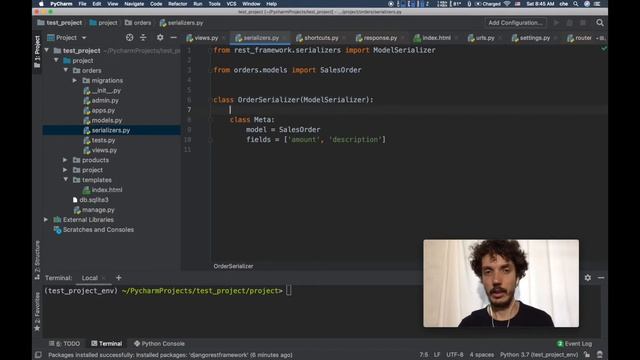Open macOS Spotlight search in menu bar
This screenshot has width=640, height=360.
click(x=576, y=4)
